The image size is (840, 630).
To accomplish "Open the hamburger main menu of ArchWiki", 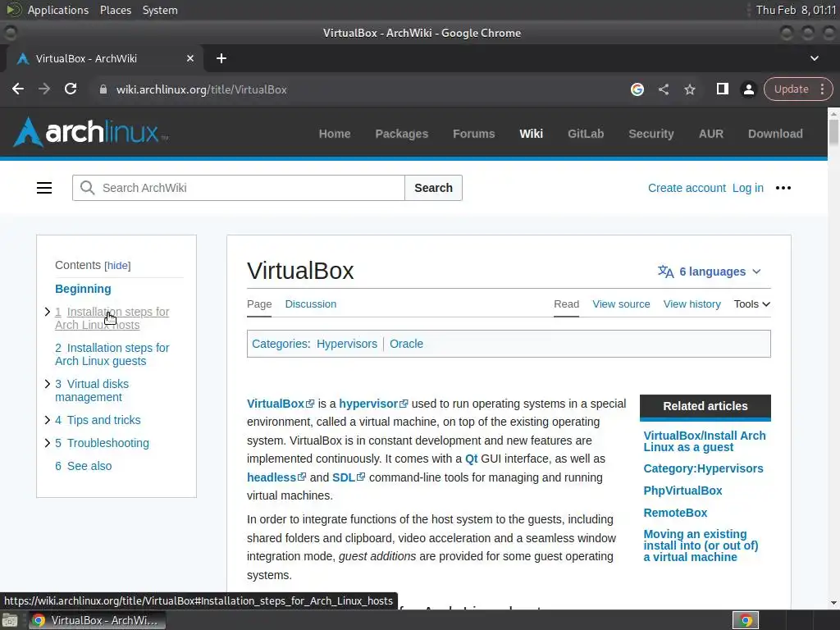I will pyautogui.click(x=44, y=188).
